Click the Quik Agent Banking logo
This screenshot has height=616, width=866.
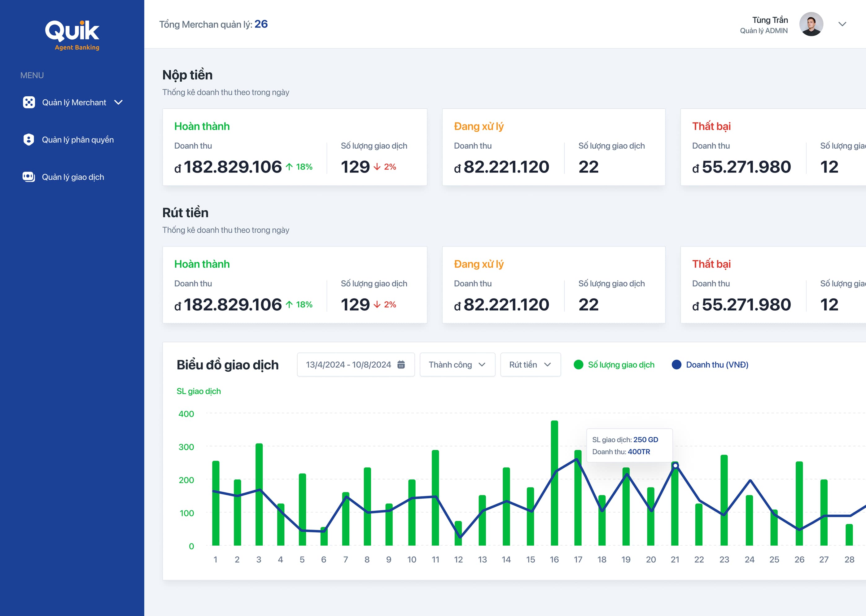pyautogui.click(x=72, y=35)
